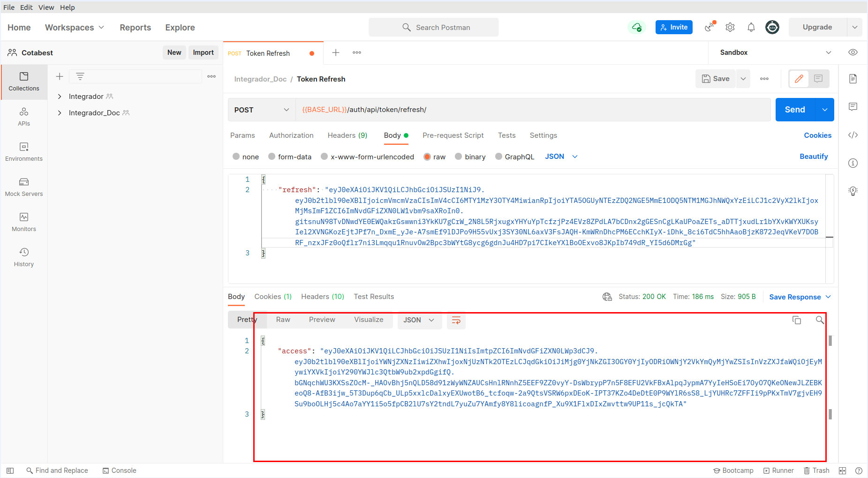Open the View menu
Viewport: 868px width, 478px height.
pos(46,7)
